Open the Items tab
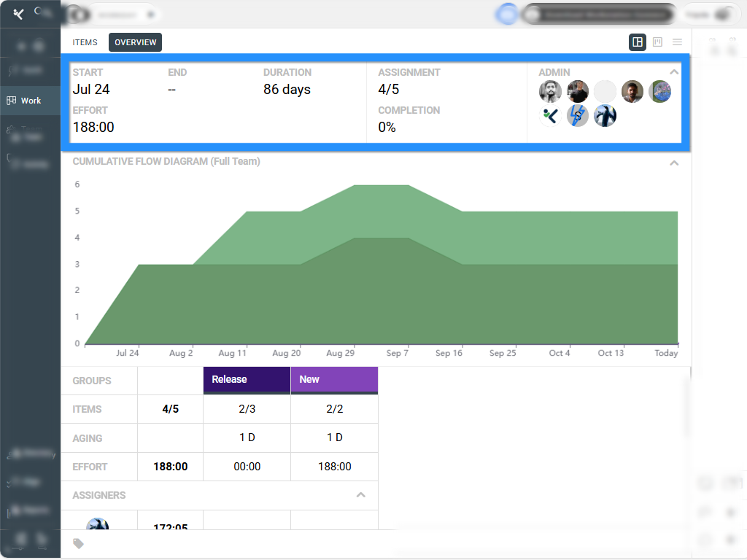The image size is (747, 560). coord(85,42)
